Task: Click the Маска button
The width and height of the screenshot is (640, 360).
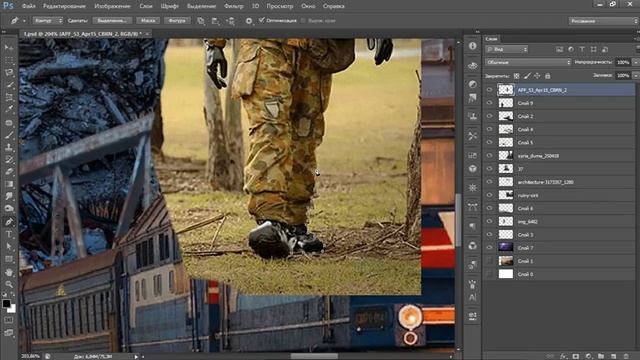Action: pyautogui.click(x=148, y=20)
